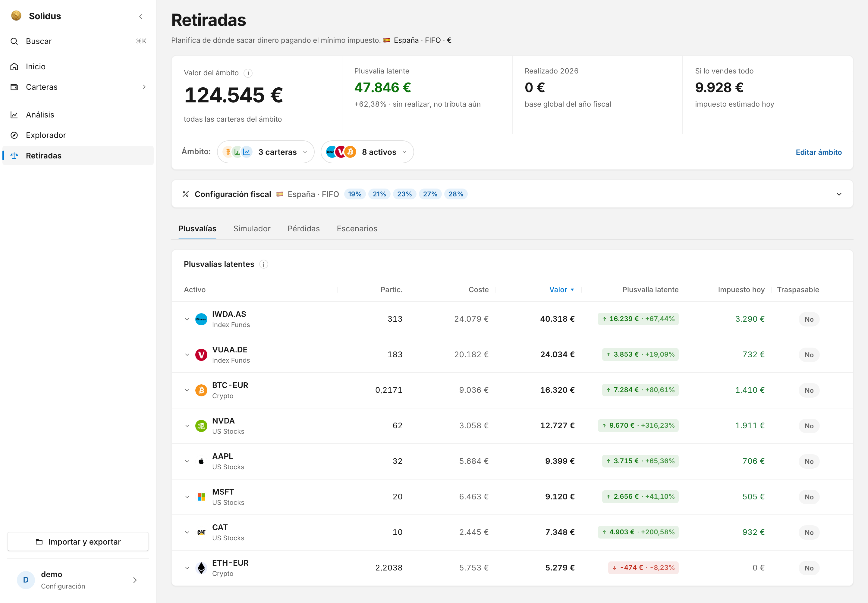Viewport: 868px width, 603px height.
Task: Expand the Configuración fiscal panel chevron
Action: click(839, 194)
